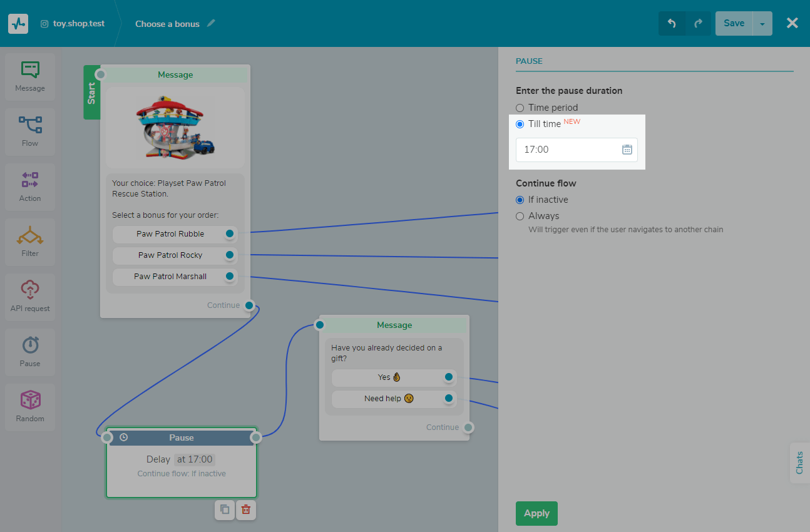Select the Message block in sidebar
Screen dimensions: 810x532
point(30,76)
